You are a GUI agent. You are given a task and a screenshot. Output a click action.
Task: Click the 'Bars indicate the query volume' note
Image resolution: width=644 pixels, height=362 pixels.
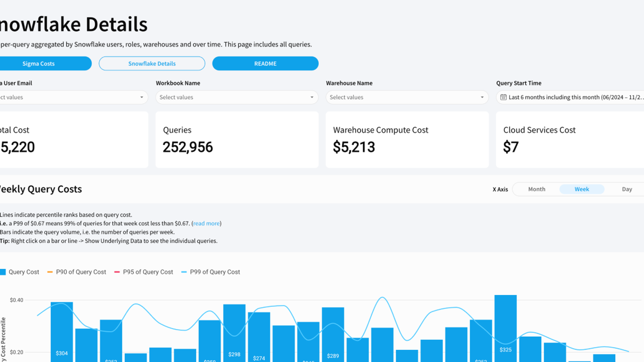pyautogui.click(x=87, y=232)
